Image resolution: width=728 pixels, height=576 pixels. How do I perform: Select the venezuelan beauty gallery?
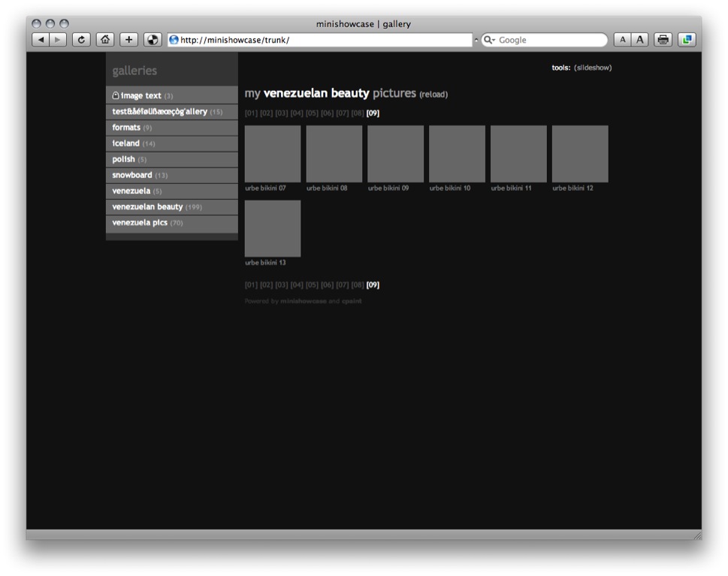(x=172, y=207)
